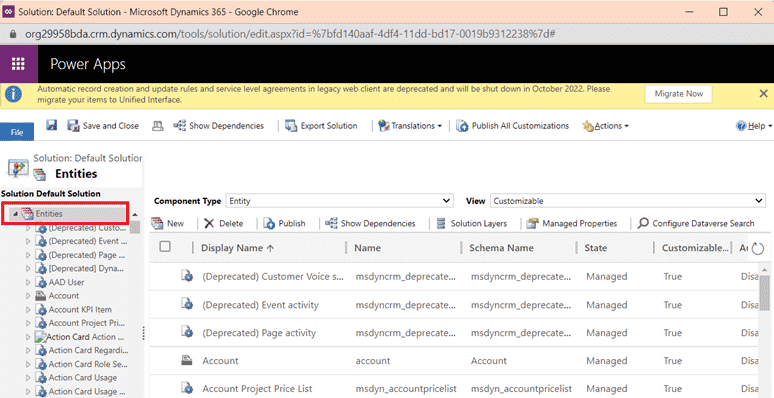Screen dimensions: 774x398
Task: Click icon of Account grid row
Action: point(187,360)
